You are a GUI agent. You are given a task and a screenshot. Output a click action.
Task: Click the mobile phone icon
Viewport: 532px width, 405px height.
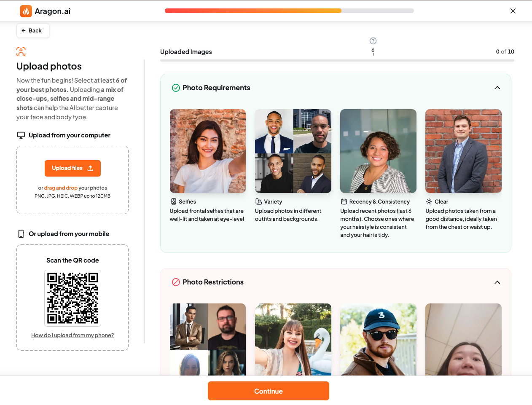(x=21, y=234)
